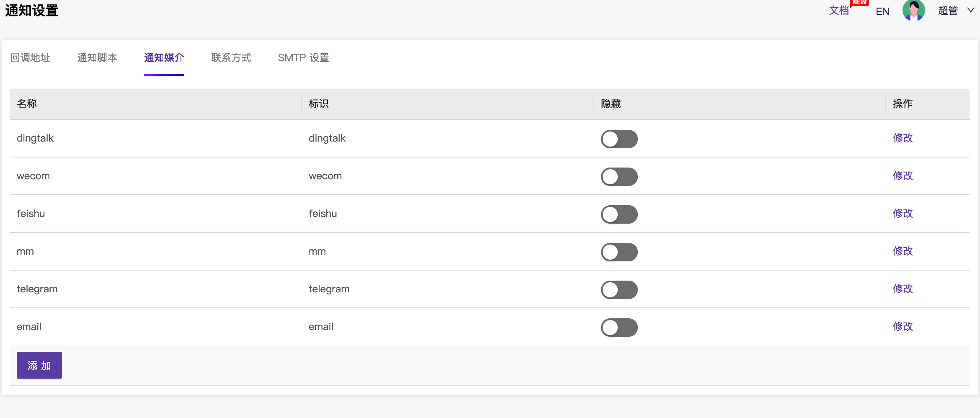Click the 添加 button to add a medium

39,365
